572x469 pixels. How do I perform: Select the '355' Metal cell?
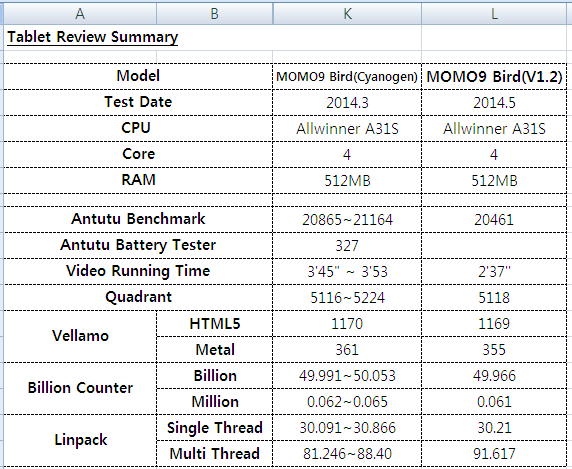coord(494,350)
